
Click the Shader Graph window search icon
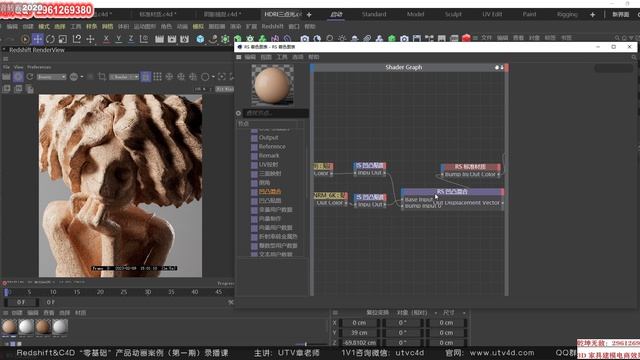[x=634, y=57]
